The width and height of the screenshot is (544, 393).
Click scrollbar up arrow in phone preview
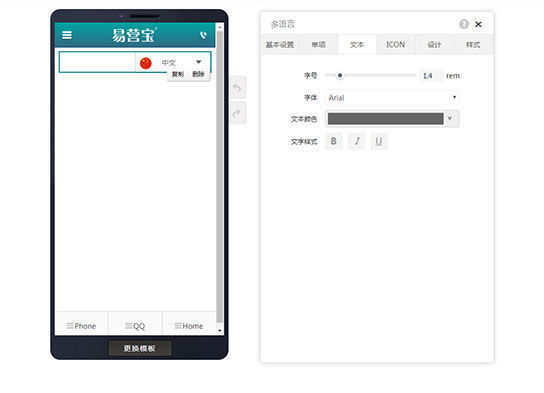(220, 26)
